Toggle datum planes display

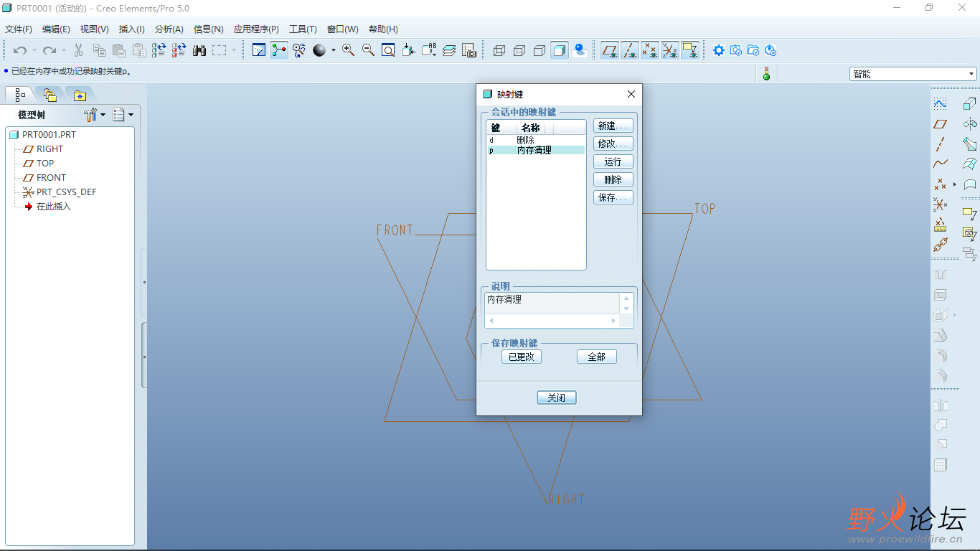click(x=610, y=50)
